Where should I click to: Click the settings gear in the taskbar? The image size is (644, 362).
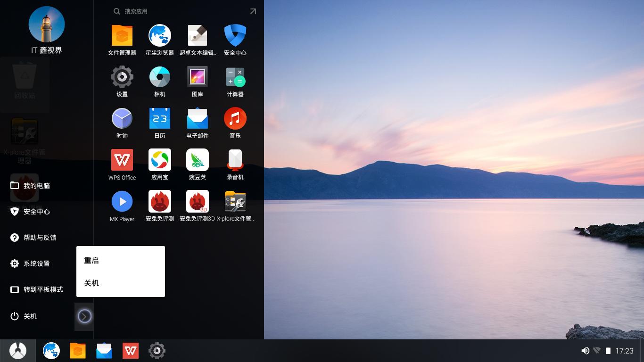tap(157, 351)
